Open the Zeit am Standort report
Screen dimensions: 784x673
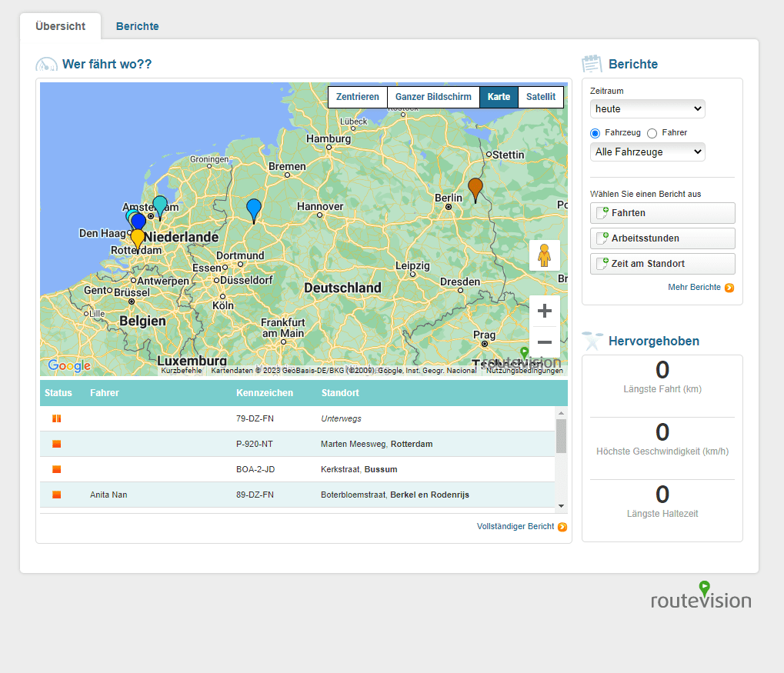[x=662, y=264]
